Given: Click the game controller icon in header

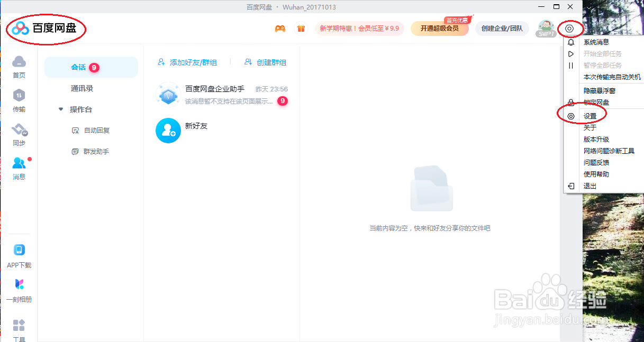Looking at the screenshot, I should (280, 29).
